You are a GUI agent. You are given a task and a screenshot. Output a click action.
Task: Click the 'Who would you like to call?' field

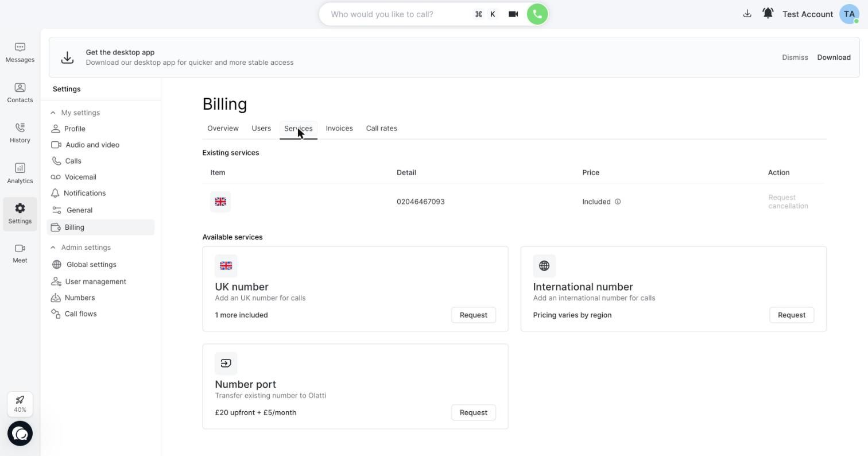pyautogui.click(x=396, y=14)
